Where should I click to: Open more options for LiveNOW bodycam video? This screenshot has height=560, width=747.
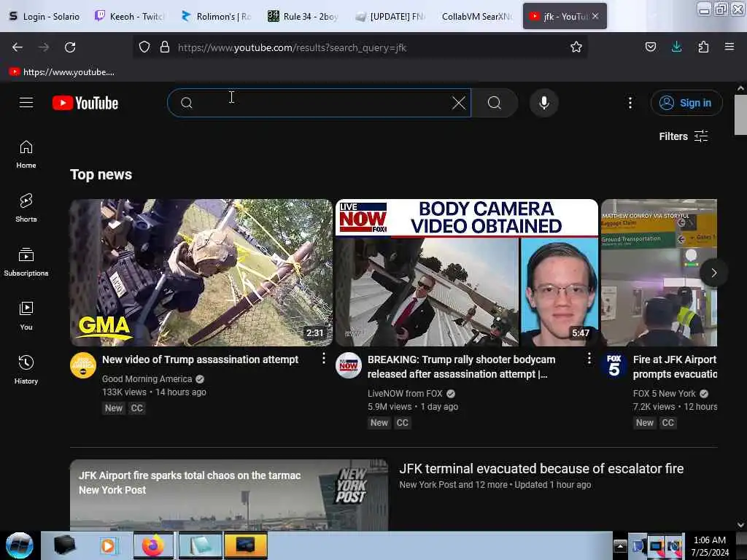(589, 359)
